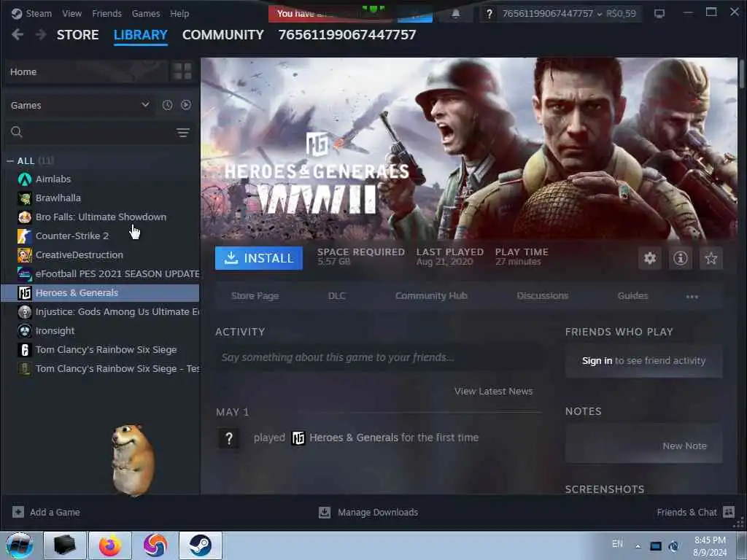Screen dimensions: 747x560
Task: Open the notifications bell
Action: (455, 14)
